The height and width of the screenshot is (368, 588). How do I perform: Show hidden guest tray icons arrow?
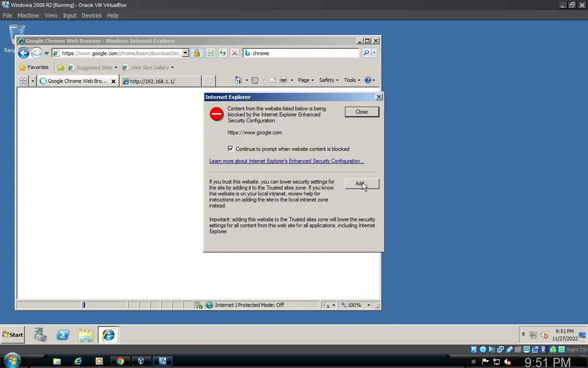tap(523, 334)
